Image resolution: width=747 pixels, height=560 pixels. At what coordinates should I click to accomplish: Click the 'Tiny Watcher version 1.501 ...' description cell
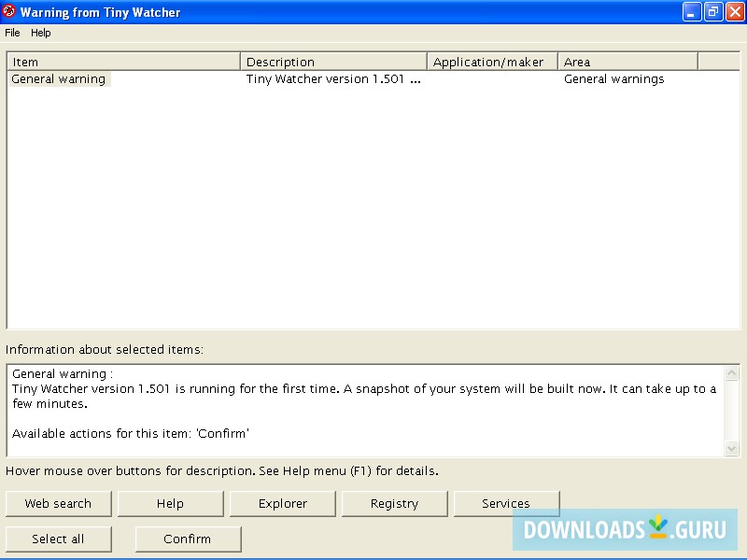(333, 79)
